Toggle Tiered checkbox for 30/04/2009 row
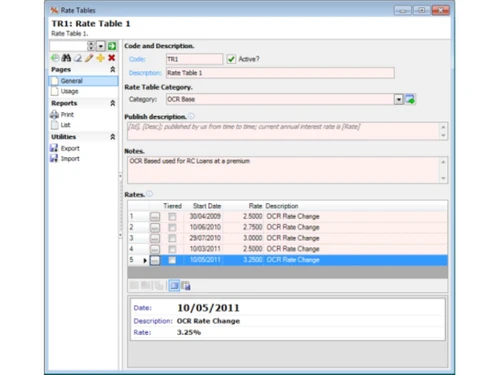 coord(172,217)
